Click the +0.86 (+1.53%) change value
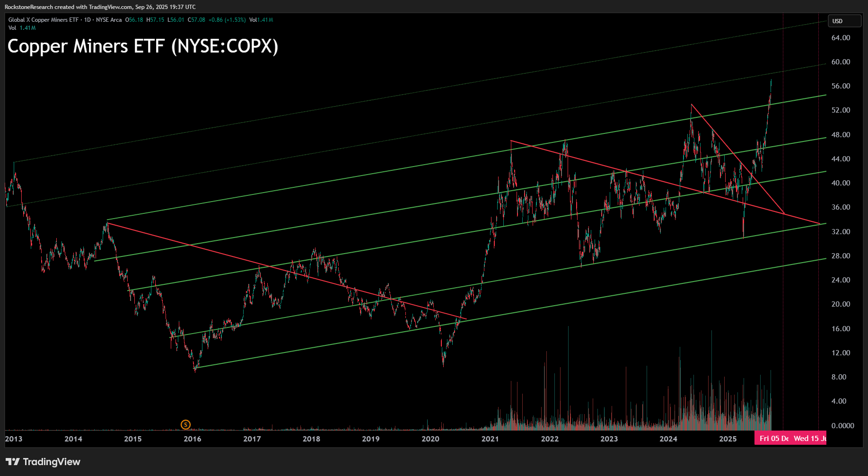Image resolution: width=868 pixels, height=476 pixels. click(x=227, y=20)
